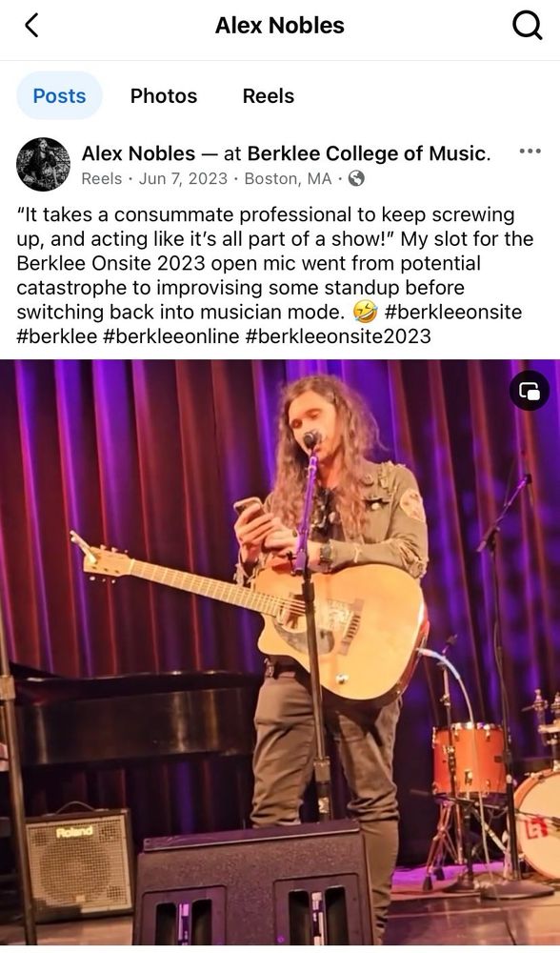Open search with the magnifier icon
The width and height of the screenshot is (560, 953).
(527, 26)
